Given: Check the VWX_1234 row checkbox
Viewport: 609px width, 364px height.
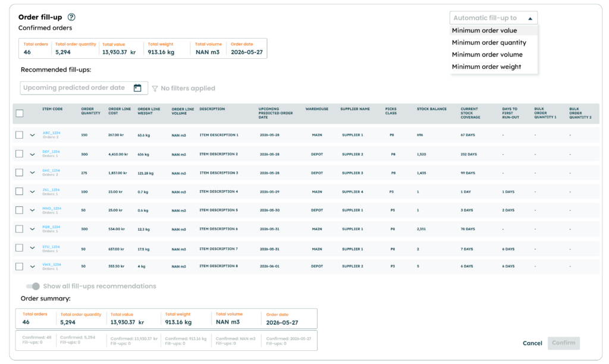Looking at the screenshot, I should click(20, 266).
